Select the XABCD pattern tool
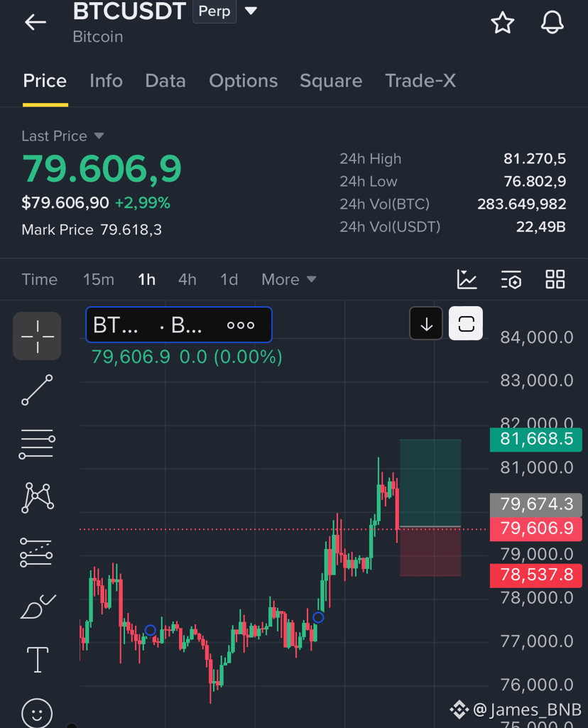The height and width of the screenshot is (728, 588). pyautogui.click(x=38, y=498)
